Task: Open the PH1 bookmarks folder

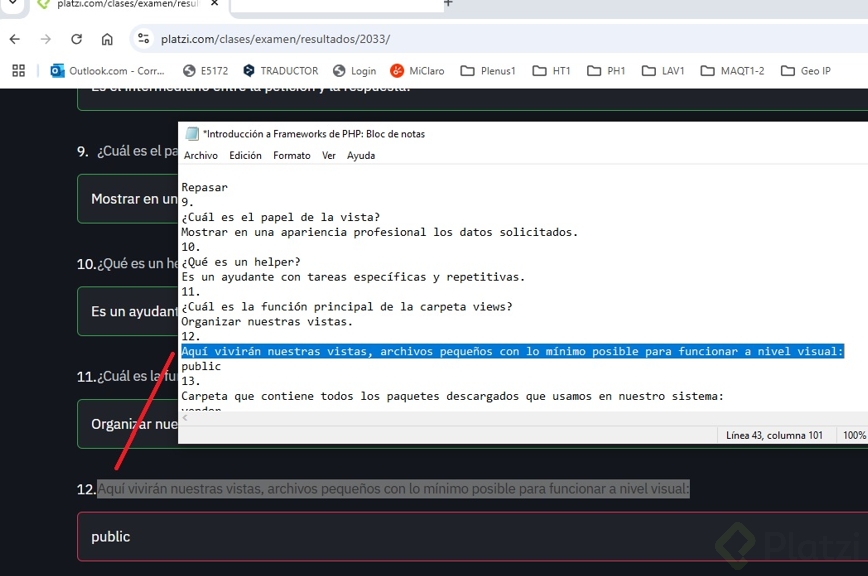Action: pos(606,71)
